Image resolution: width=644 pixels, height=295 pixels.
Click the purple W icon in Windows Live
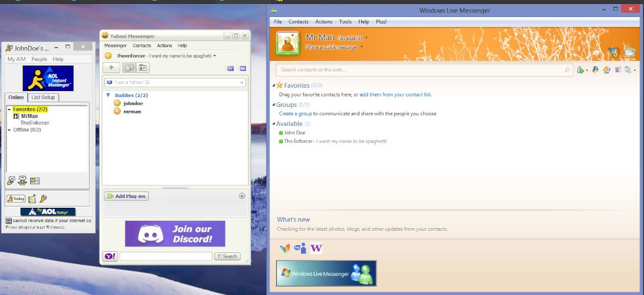point(316,248)
